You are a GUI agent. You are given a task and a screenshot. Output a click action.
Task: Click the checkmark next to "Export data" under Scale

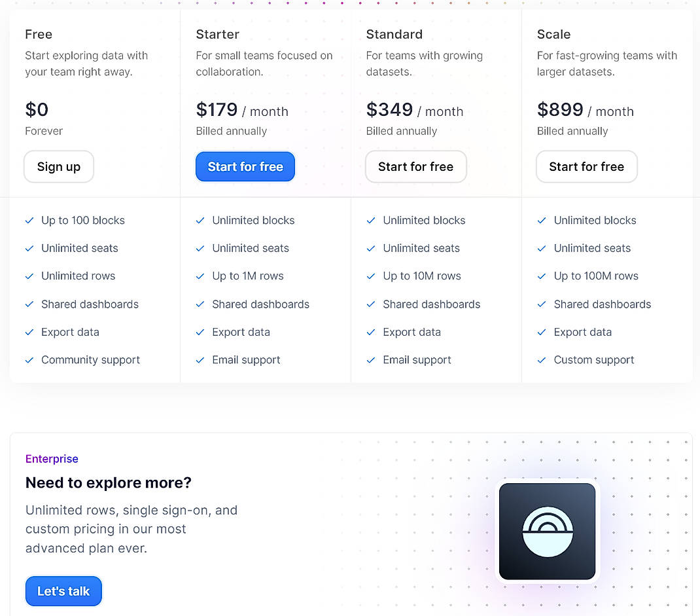(542, 333)
